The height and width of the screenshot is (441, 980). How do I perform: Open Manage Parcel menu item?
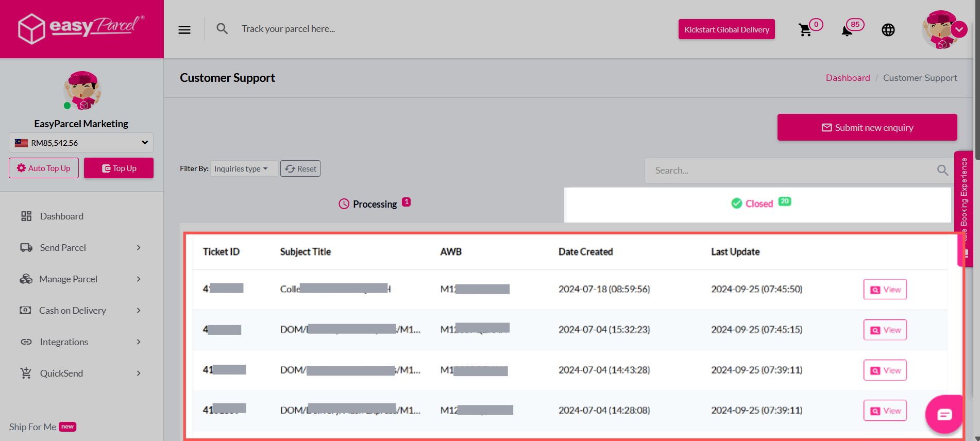click(x=68, y=279)
